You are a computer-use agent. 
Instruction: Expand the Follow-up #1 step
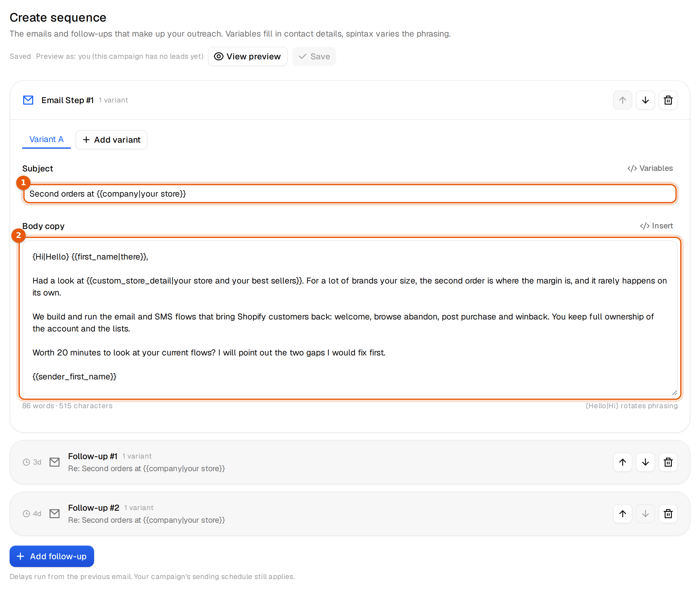pos(350,462)
